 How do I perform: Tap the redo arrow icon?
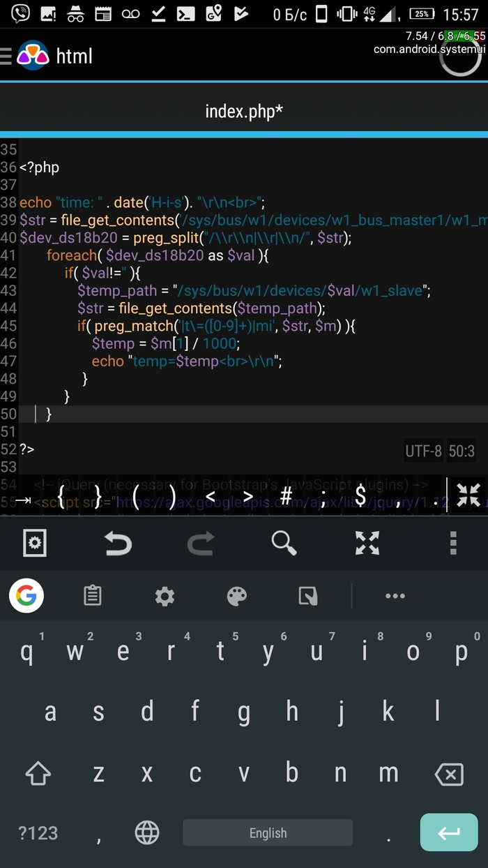tap(201, 542)
